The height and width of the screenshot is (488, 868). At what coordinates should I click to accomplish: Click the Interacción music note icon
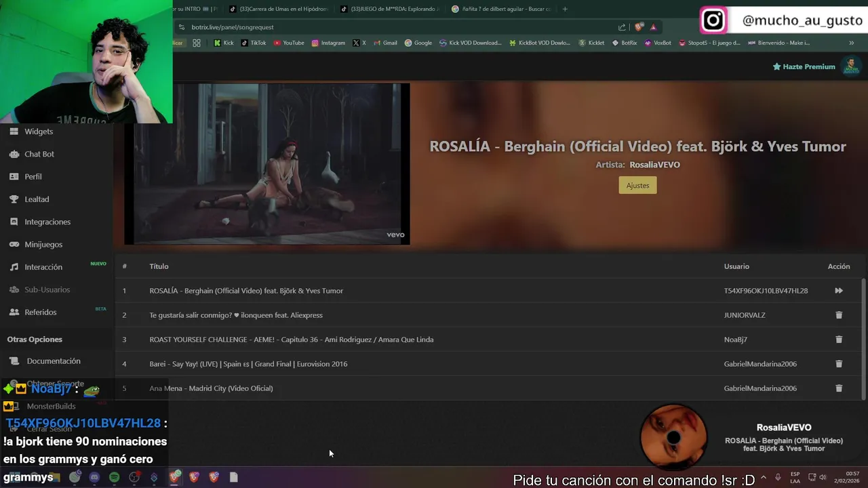(14, 267)
